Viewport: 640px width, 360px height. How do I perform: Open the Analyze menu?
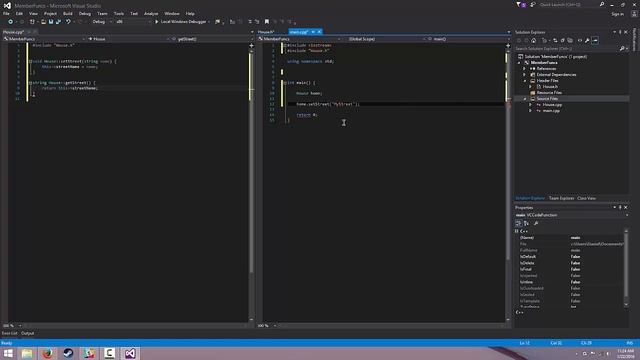[151, 13]
